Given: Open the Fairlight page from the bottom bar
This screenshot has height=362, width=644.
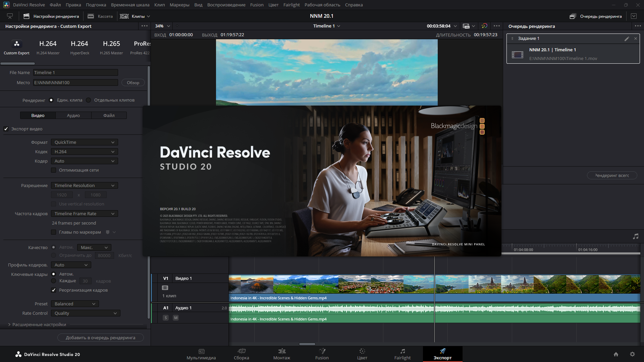Looking at the screenshot, I should pos(402,354).
